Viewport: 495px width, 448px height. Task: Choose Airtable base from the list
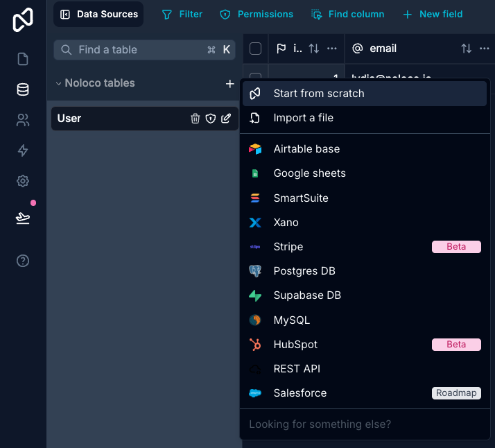(x=306, y=149)
